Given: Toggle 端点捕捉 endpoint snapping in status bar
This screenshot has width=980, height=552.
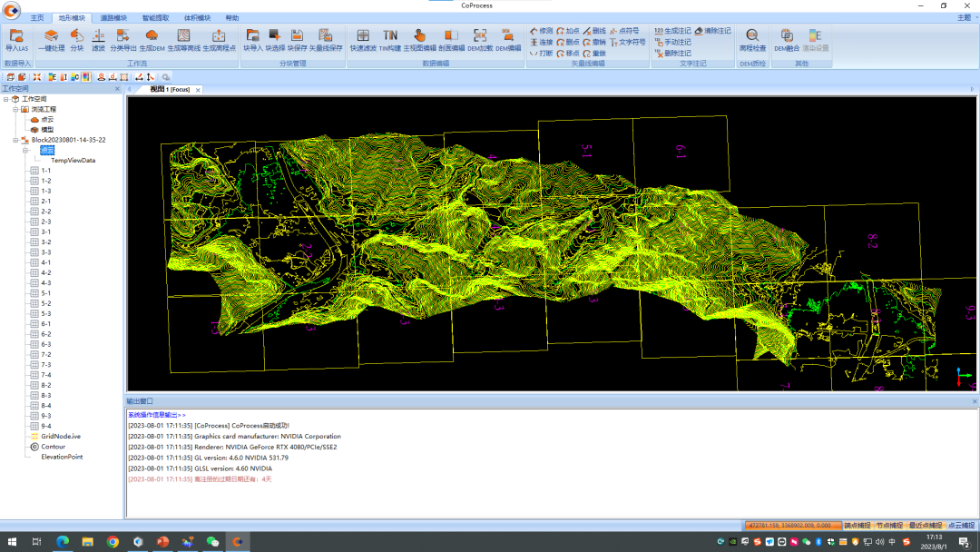Looking at the screenshot, I should (857, 526).
